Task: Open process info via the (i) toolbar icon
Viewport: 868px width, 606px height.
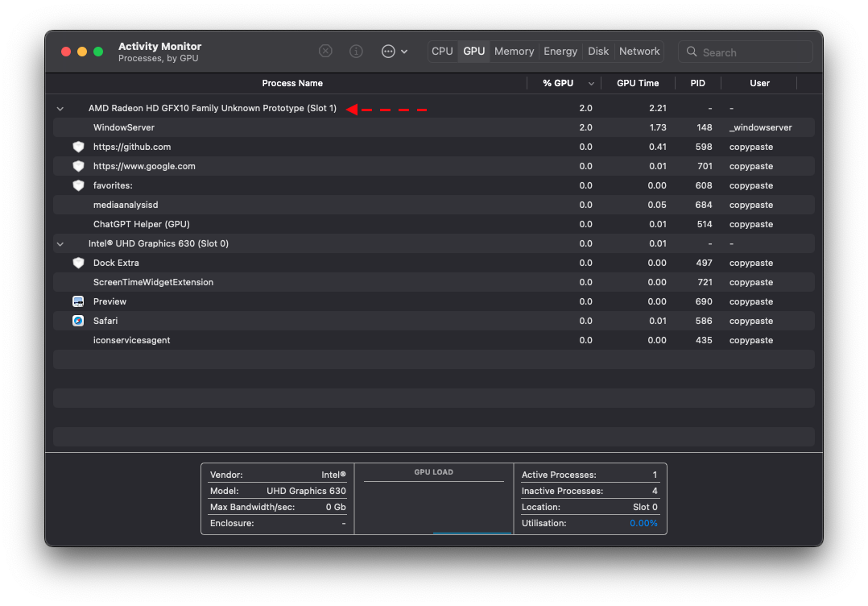Action: click(356, 51)
